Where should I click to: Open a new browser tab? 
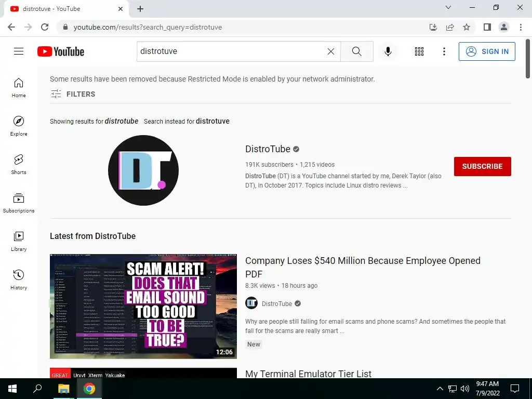coord(140,9)
